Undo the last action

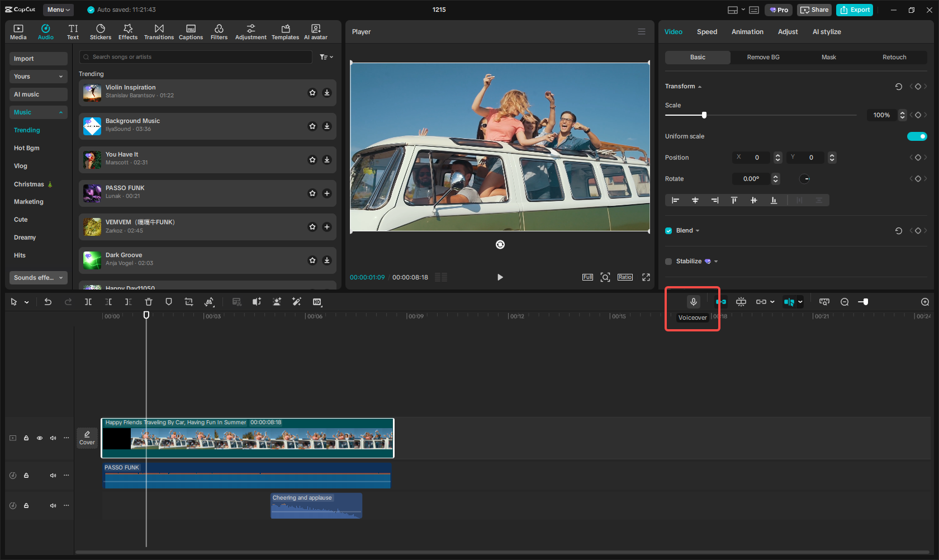(x=48, y=302)
